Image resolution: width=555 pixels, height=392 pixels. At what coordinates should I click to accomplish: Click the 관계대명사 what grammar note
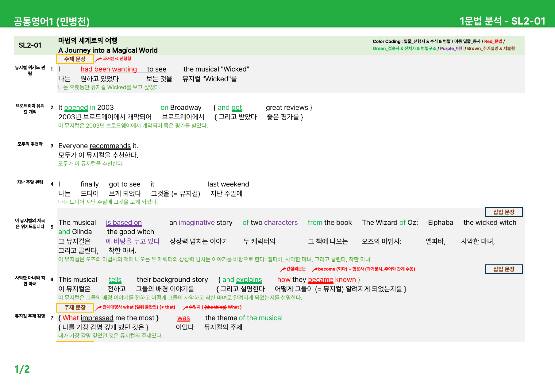click(139, 307)
